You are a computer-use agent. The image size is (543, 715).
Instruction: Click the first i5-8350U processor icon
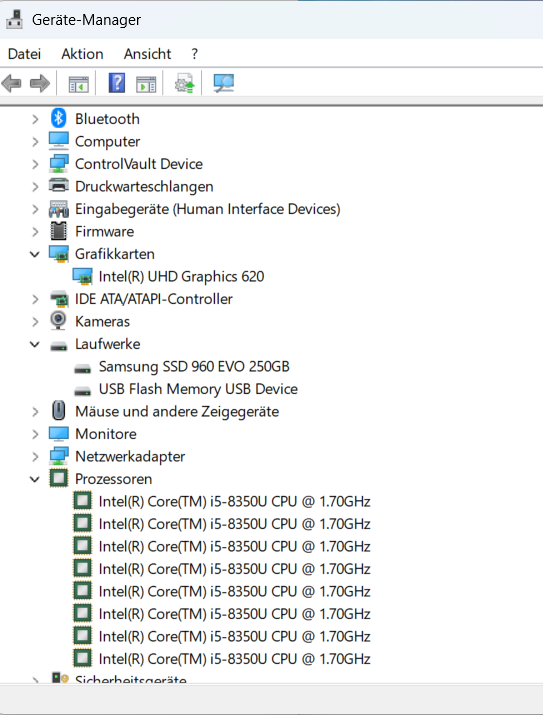82,501
